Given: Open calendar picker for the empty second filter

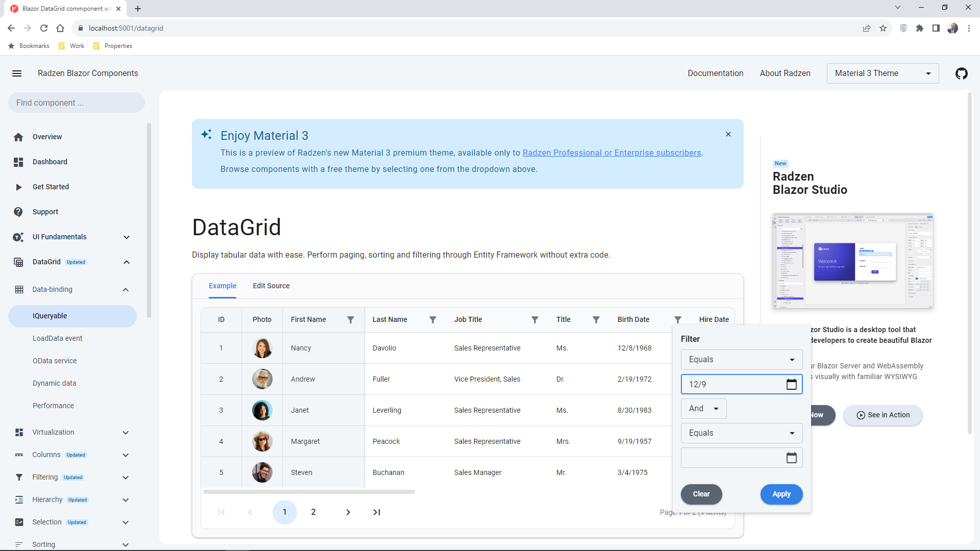Looking at the screenshot, I should [x=792, y=458].
